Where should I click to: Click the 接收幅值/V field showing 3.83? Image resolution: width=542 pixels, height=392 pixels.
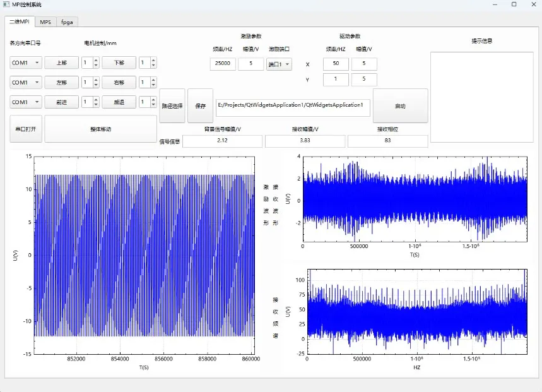(305, 141)
